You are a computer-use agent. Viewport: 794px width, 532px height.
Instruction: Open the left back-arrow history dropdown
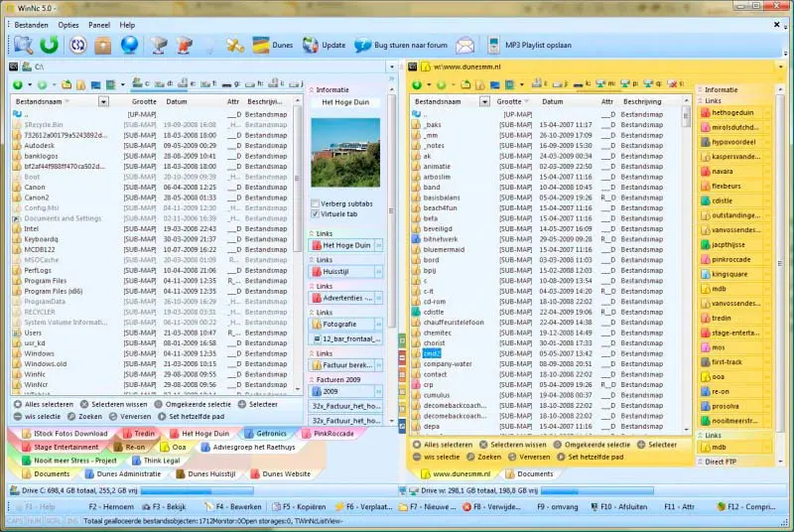tap(30, 84)
